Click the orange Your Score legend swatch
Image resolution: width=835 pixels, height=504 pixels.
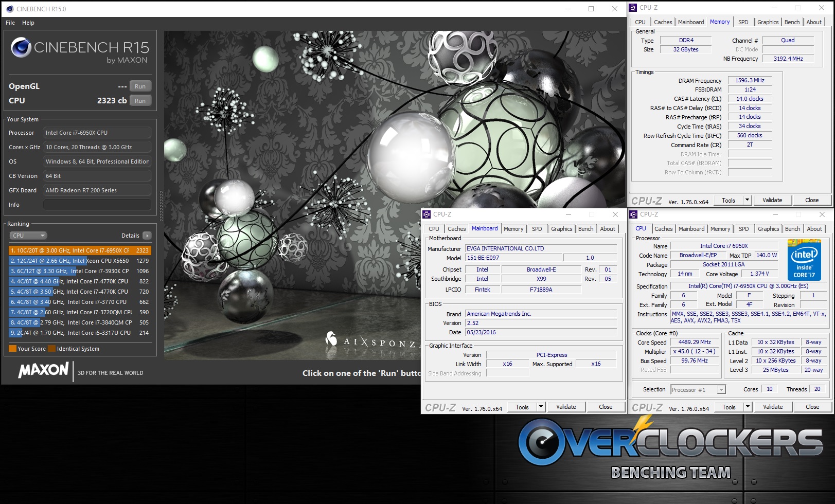(12, 349)
